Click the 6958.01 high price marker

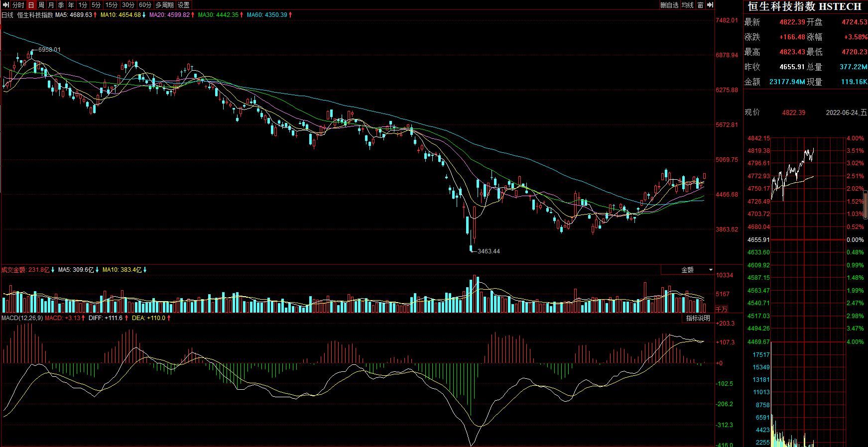[49, 50]
